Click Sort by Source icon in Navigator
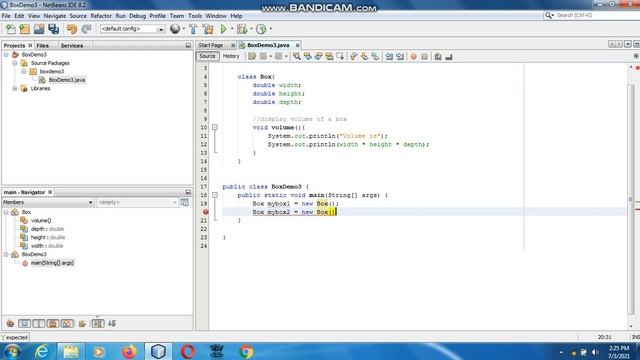Viewport: 640px width, 360px height. coord(112,324)
